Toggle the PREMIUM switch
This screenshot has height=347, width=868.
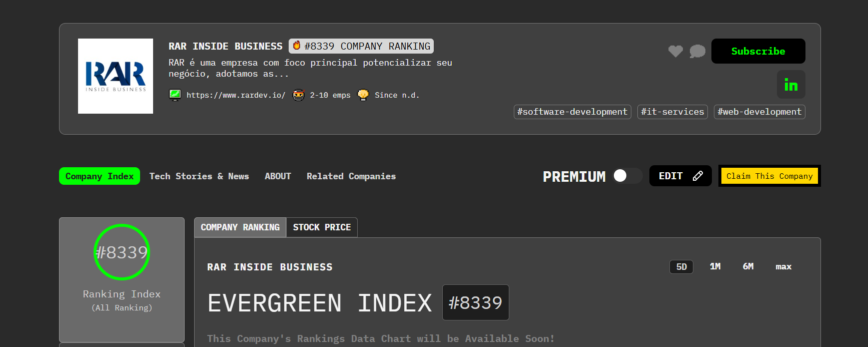click(x=627, y=176)
